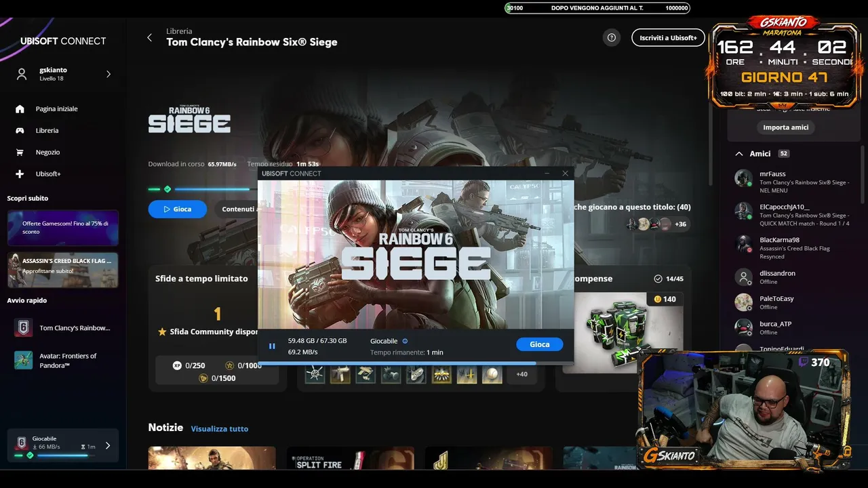Collapse the Amici friends list

pos(739,154)
